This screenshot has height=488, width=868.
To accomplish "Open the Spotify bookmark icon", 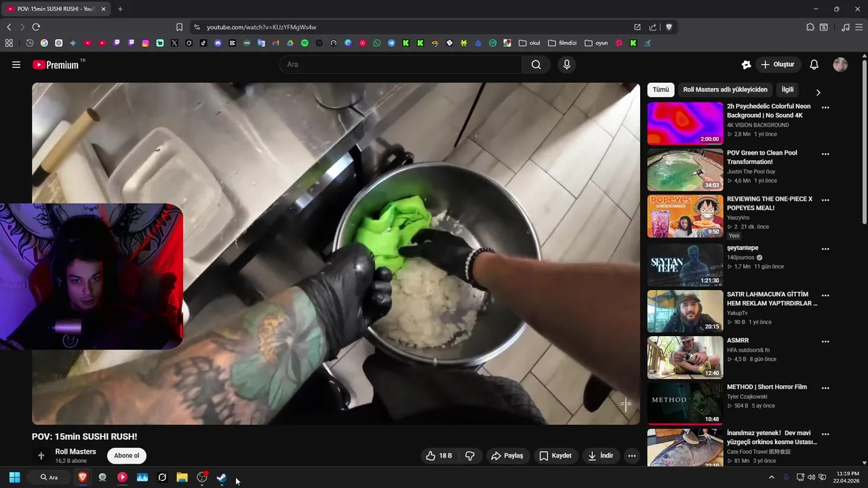I will 304,43.
